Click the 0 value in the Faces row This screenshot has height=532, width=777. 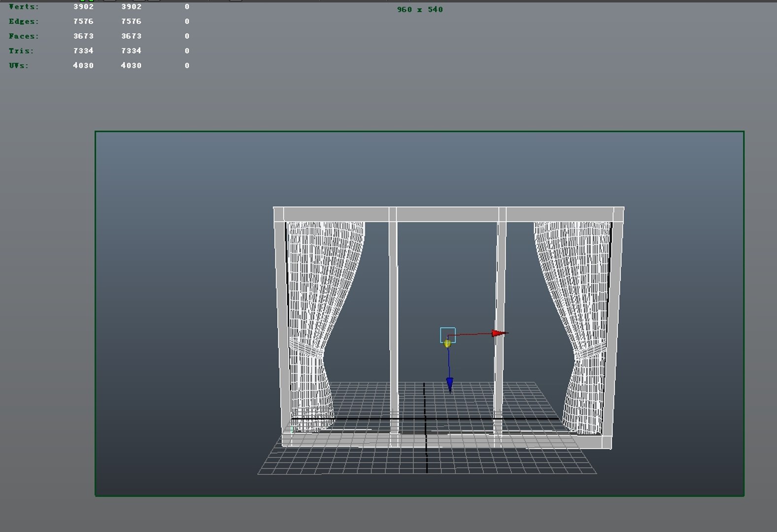coord(187,36)
